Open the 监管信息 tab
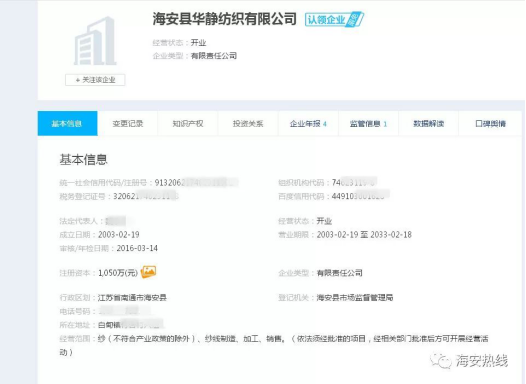The height and width of the screenshot is (384, 526). pyautogui.click(x=368, y=123)
